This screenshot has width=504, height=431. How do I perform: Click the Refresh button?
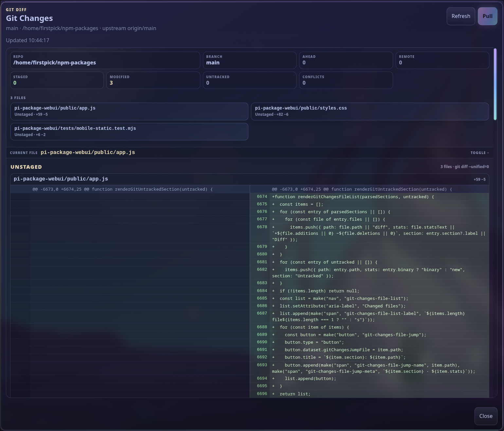[461, 16]
